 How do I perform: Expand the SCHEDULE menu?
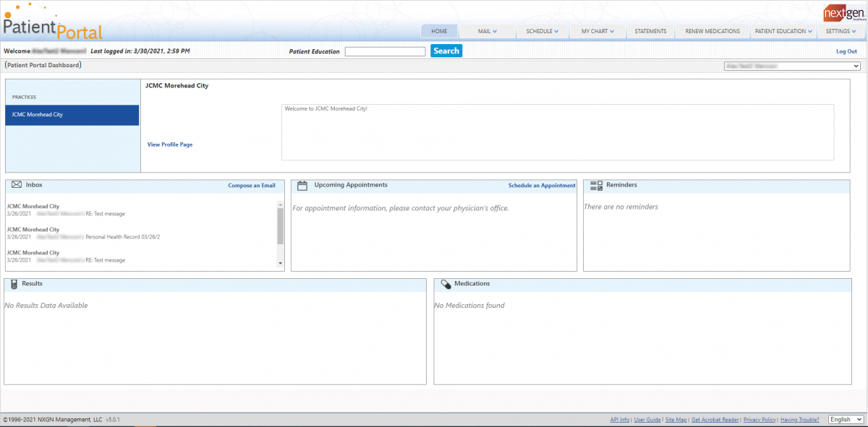(x=542, y=31)
